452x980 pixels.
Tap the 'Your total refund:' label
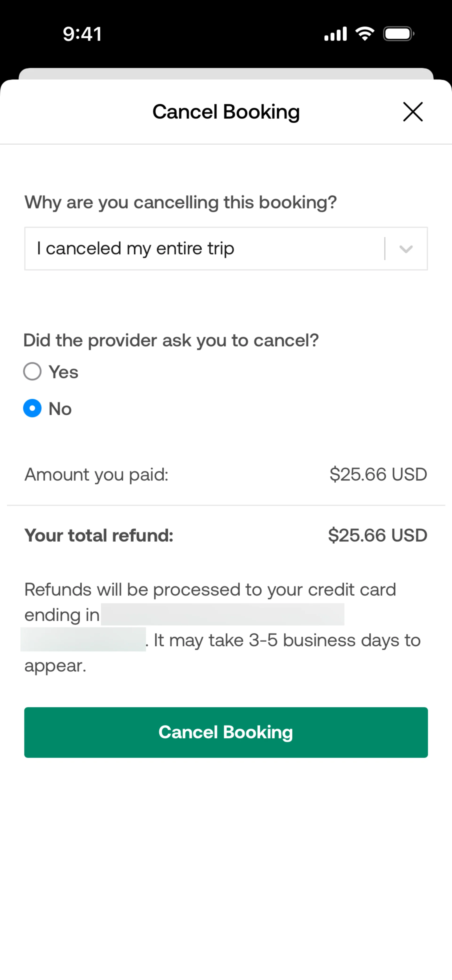point(99,535)
